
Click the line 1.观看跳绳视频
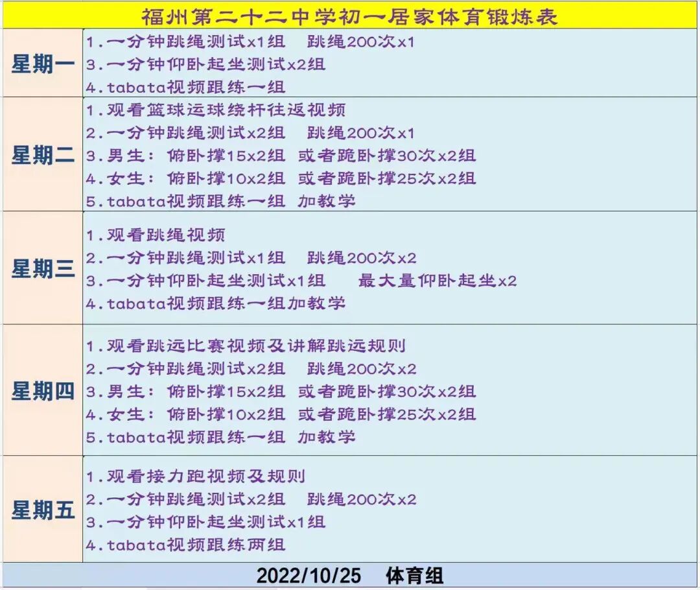pos(156,235)
